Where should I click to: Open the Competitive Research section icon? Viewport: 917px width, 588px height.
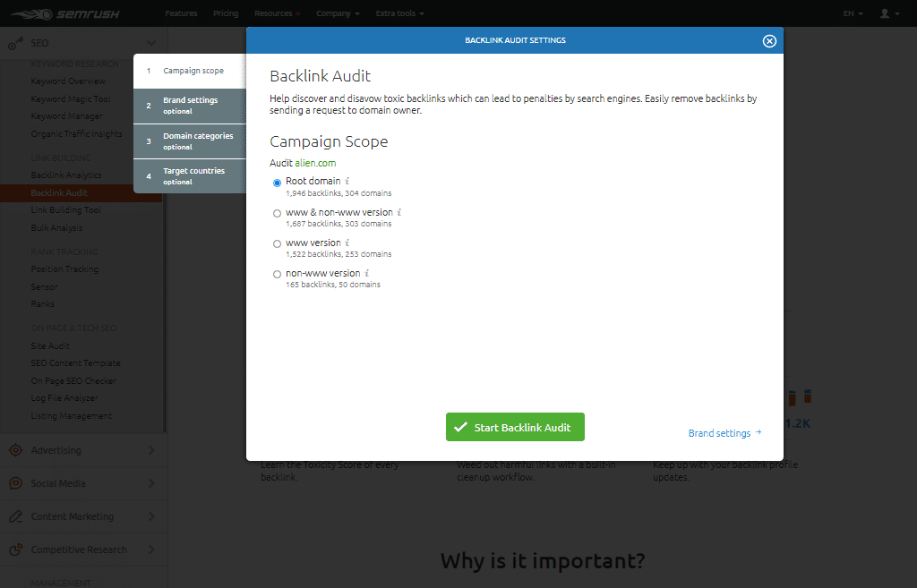(17, 550)
